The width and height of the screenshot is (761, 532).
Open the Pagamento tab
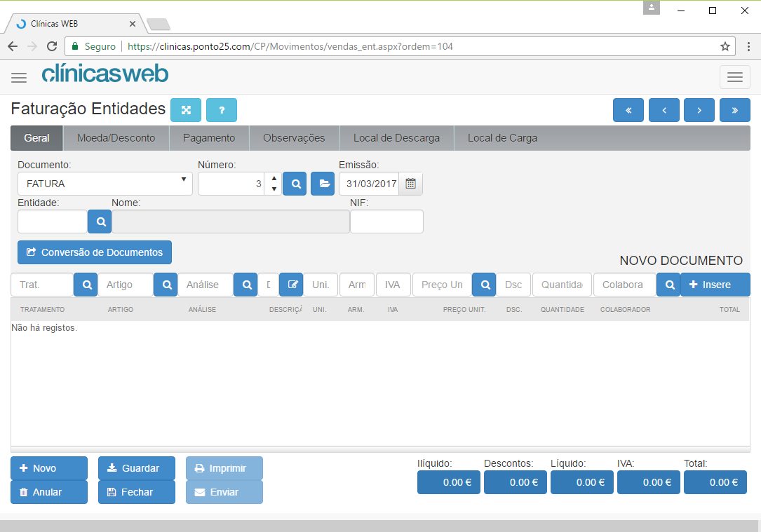209,138
